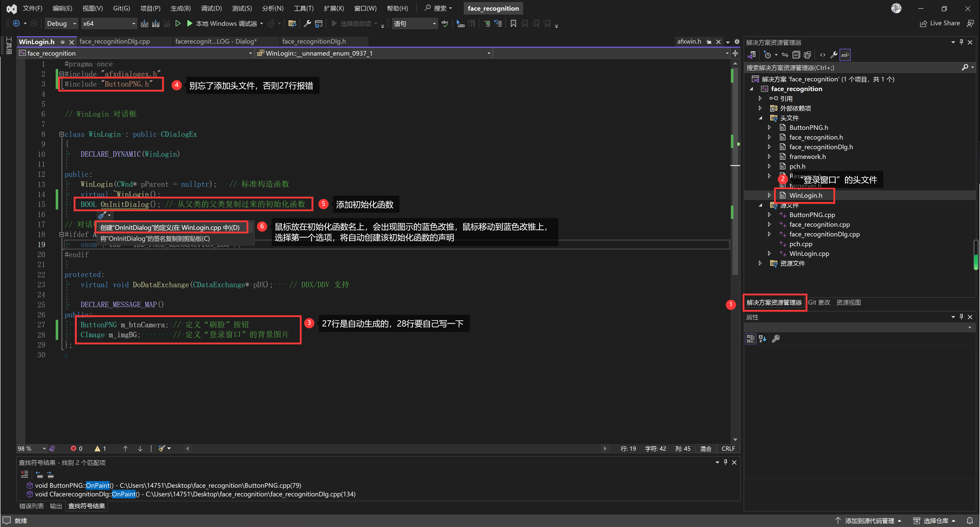The height and width of the screenshot is (527, 980).
Task: Open the 生成(B) menu
Action: tap(180, 8)
